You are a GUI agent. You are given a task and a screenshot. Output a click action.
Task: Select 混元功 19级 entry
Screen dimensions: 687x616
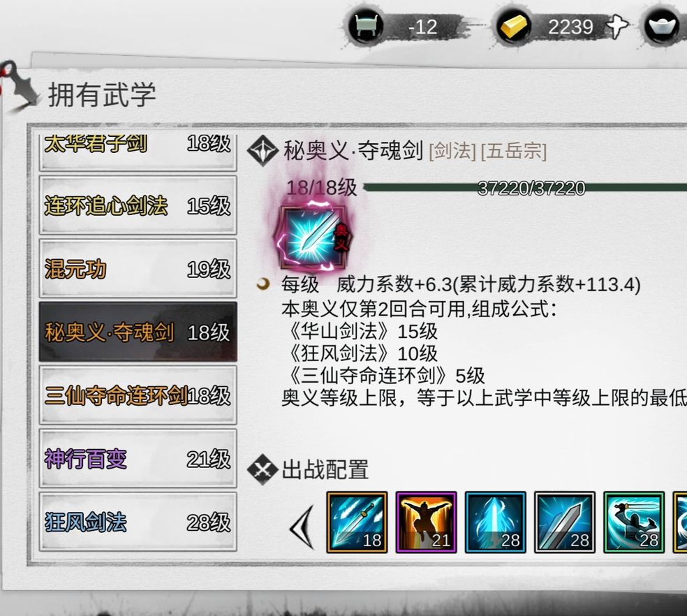click(x=138, y=268)
